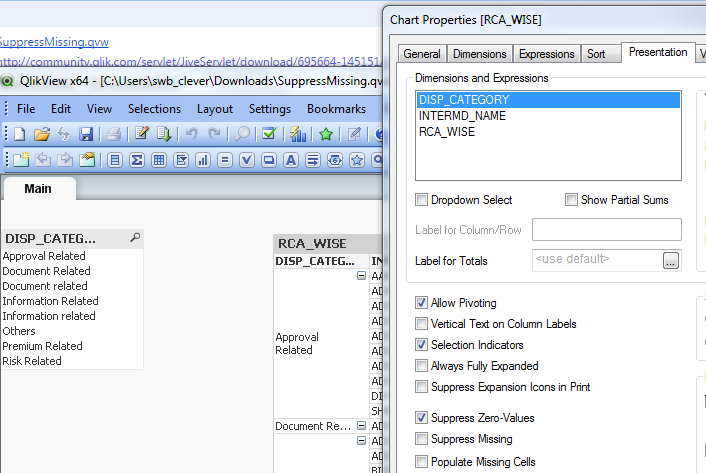The height and width of the screenshot is (473, 706).
Task: Click the Save diskette icon
Action: pos(86,134)
